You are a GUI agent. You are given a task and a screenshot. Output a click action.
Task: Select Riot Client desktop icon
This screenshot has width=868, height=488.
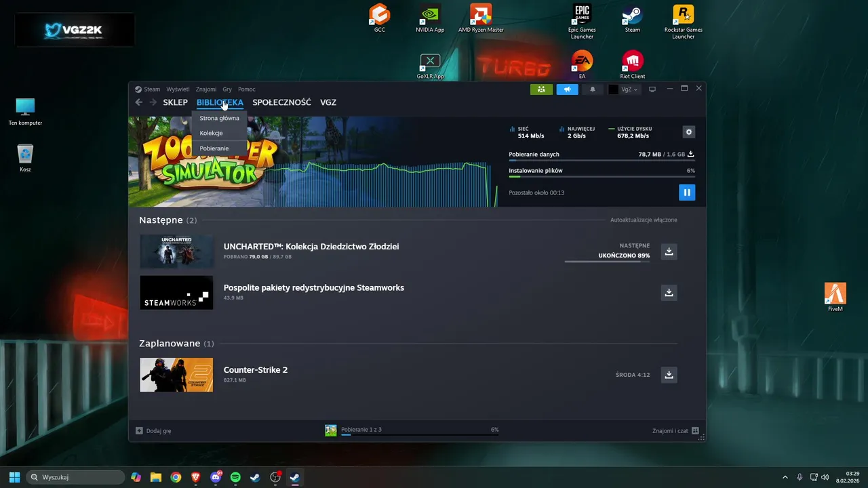click(x=633, y=65)
